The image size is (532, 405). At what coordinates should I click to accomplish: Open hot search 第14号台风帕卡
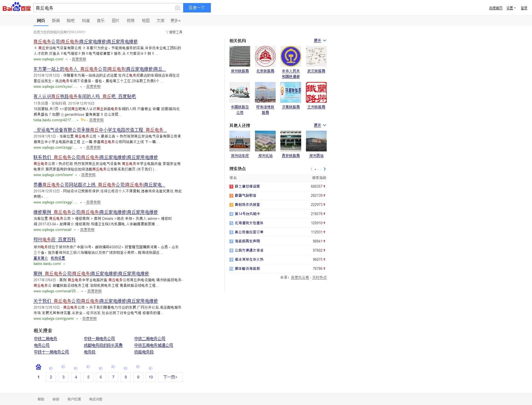[x=247, y=214]
